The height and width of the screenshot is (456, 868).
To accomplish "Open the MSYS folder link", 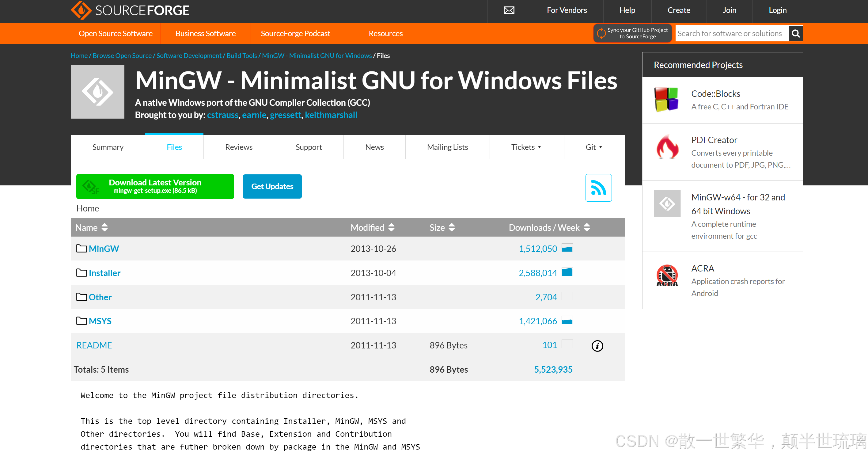I will [100, 321].
